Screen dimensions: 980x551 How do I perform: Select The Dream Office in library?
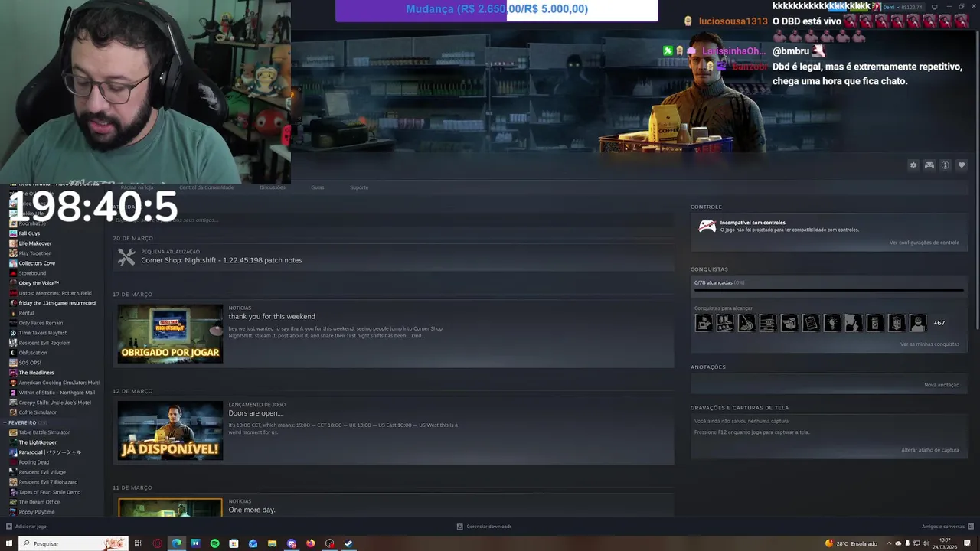39,502
